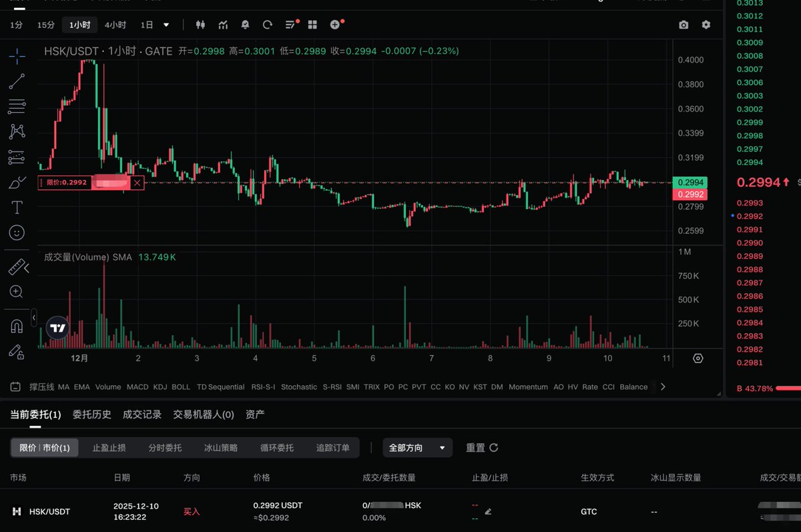Image resolution: width=801 pixels, height=532 pixels.
Task: Open the 交易机器人(0) tab
Action: coord(204,415)
